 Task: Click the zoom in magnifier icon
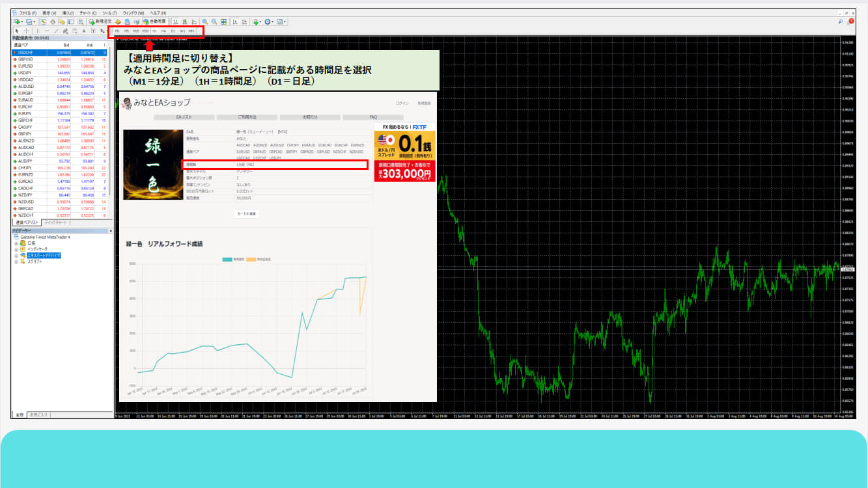click(205, 21)
